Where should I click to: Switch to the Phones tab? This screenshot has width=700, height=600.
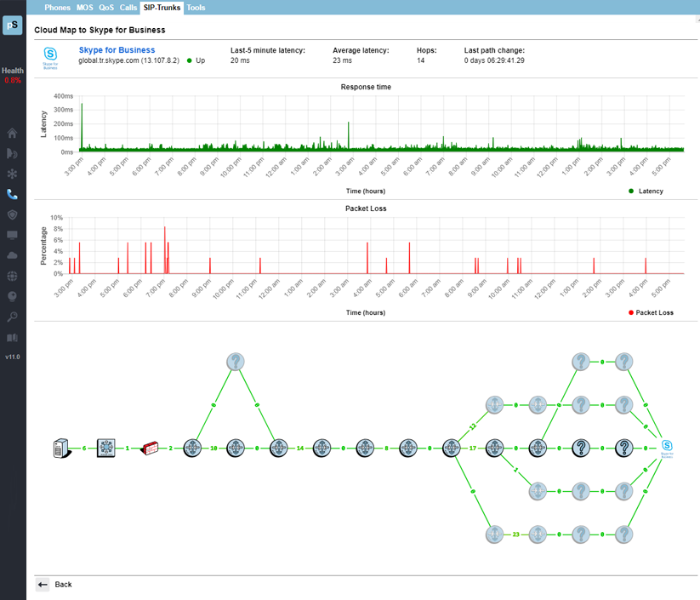pos(57,7)
